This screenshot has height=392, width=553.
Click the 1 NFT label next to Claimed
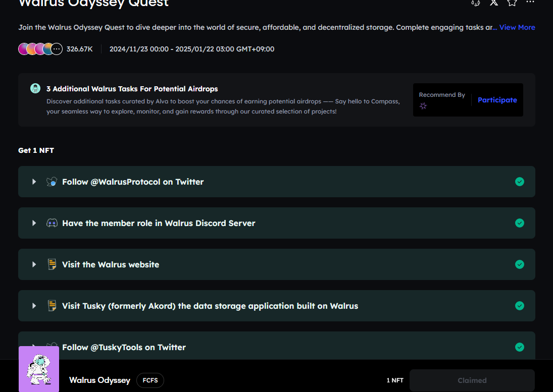[395, 380]
